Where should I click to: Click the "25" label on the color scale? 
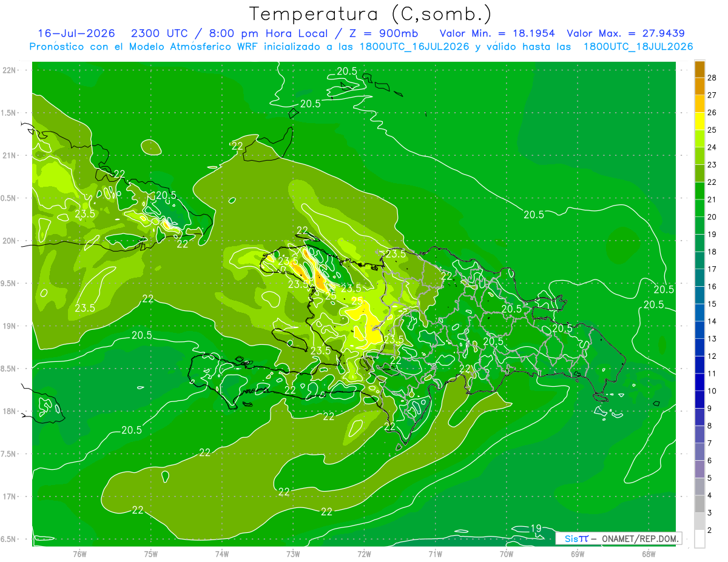coord(712,130)
